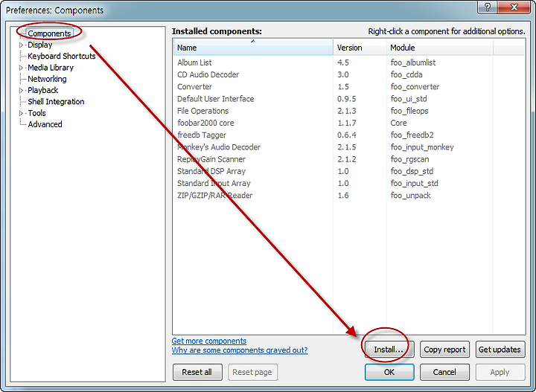
Task: Sort components by the Name column
Action: pos(253,48)
